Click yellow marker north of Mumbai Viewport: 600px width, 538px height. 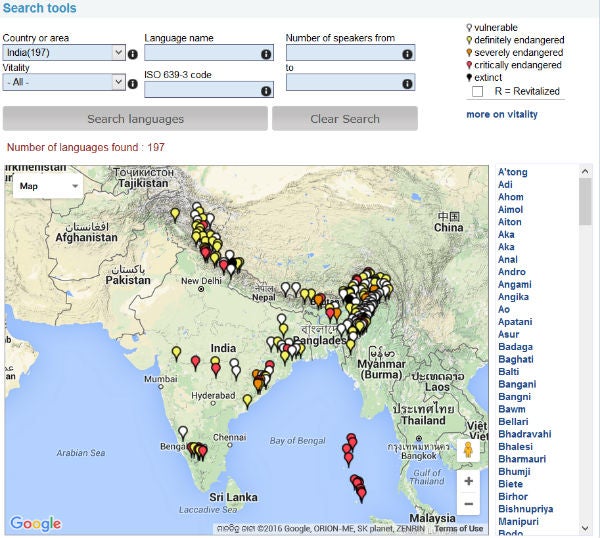coord(176,354)
